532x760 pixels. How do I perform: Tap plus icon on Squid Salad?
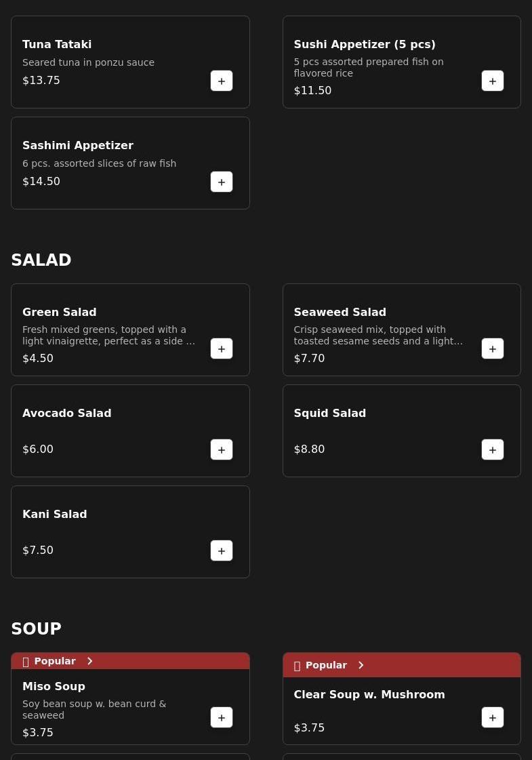click(x=493, y=449)
